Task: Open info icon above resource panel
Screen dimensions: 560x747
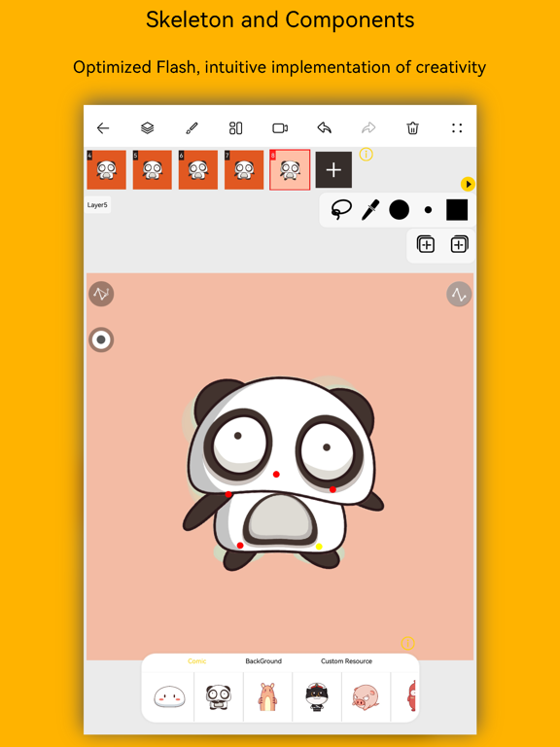Action: pyautogui.click(x=407, y=644)
